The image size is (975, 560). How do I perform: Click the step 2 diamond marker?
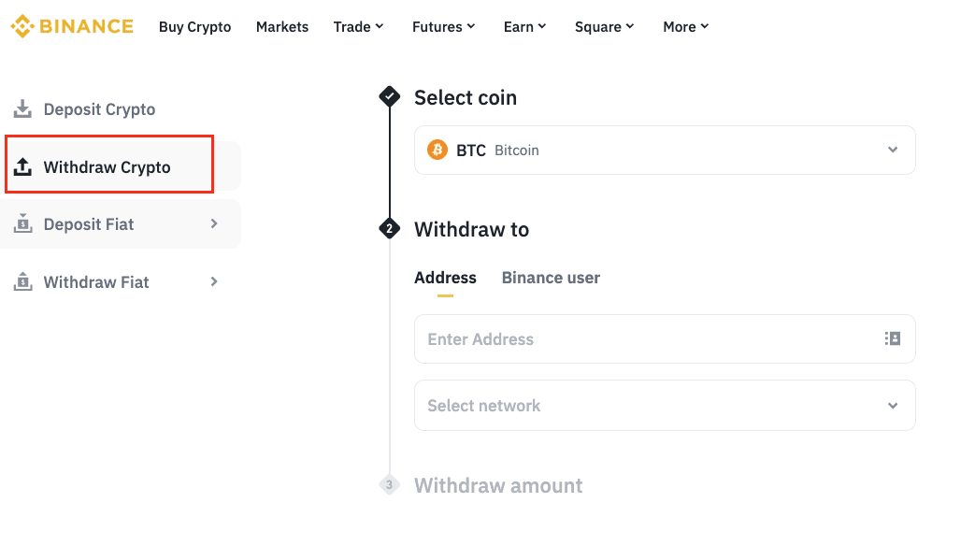coord(389,229)
